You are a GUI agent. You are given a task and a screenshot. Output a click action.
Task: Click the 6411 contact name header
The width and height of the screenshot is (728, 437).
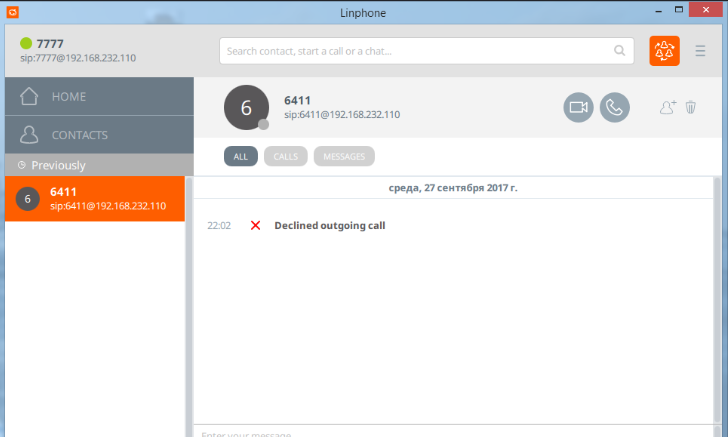(x=297, y=100)
